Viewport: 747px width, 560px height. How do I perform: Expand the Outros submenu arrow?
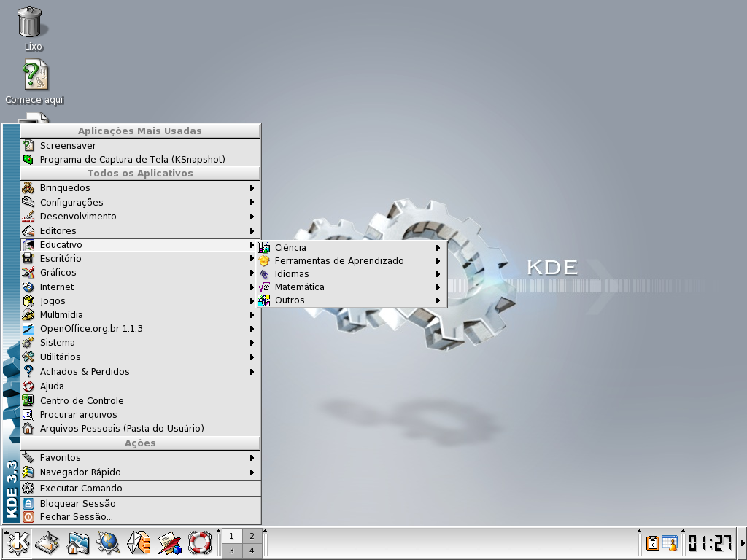click(438, 300)
